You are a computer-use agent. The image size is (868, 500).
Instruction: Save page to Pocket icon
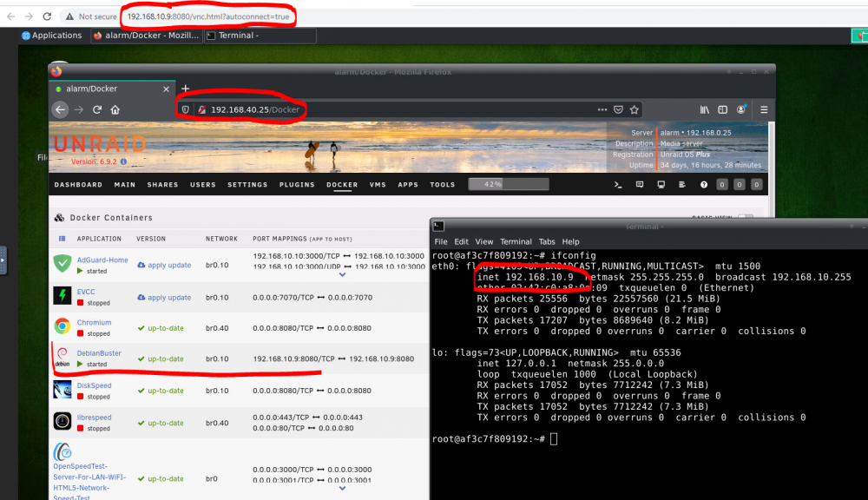point(618,109)
